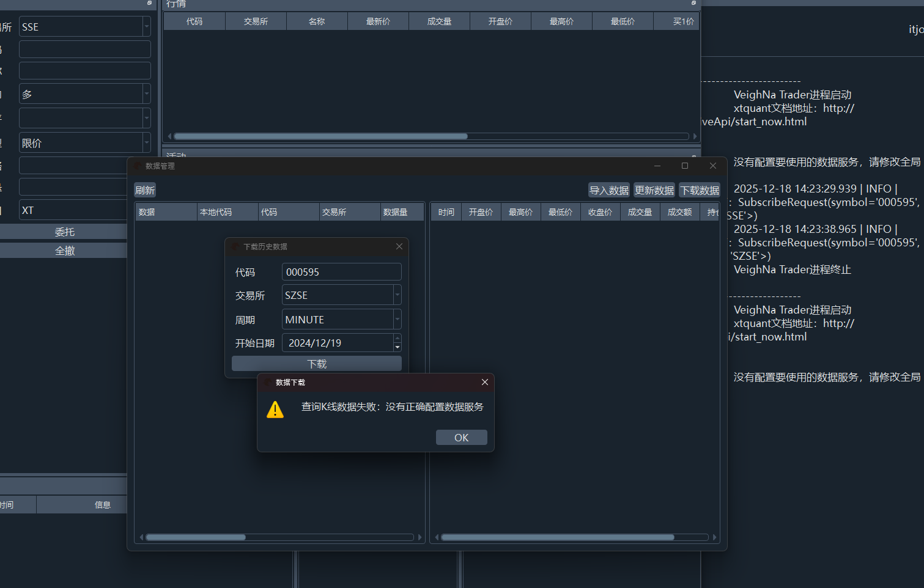The image size is (924, 588).
Task: Expand the 周期 MINUTE dropdown
Action: [397, 319]
